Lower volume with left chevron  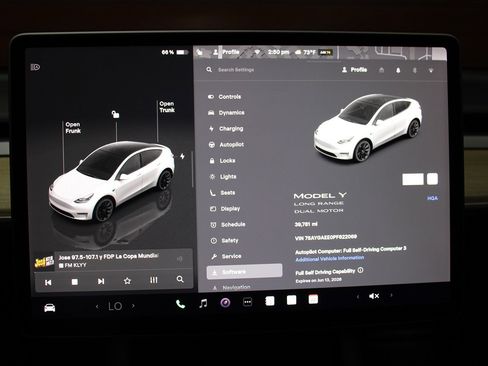click(x=358, y=296)
